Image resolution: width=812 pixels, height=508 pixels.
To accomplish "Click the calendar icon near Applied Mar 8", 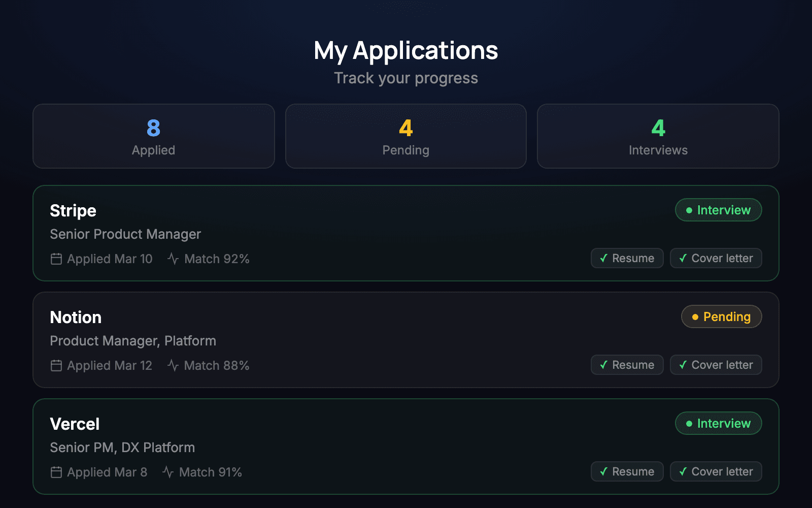I will [57, 472].
